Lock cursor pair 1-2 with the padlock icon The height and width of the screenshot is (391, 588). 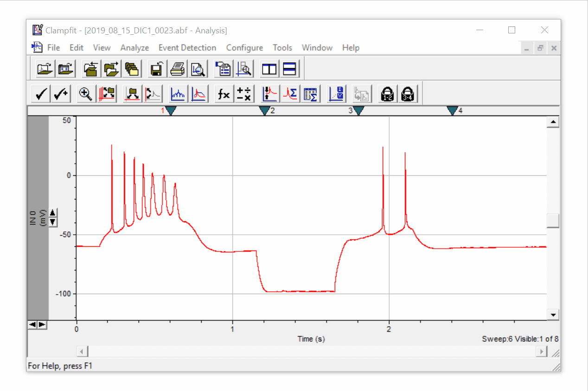(x=387, y=93)
